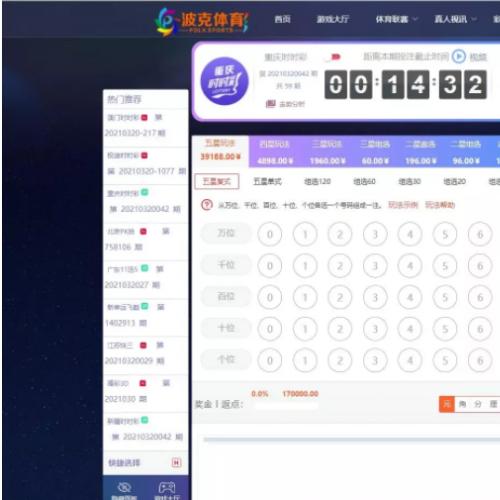Image resolution: width=500 pixels, height=500 pixels.
Task: Click the round purple lottery badge icon
Action: [224, 81]
